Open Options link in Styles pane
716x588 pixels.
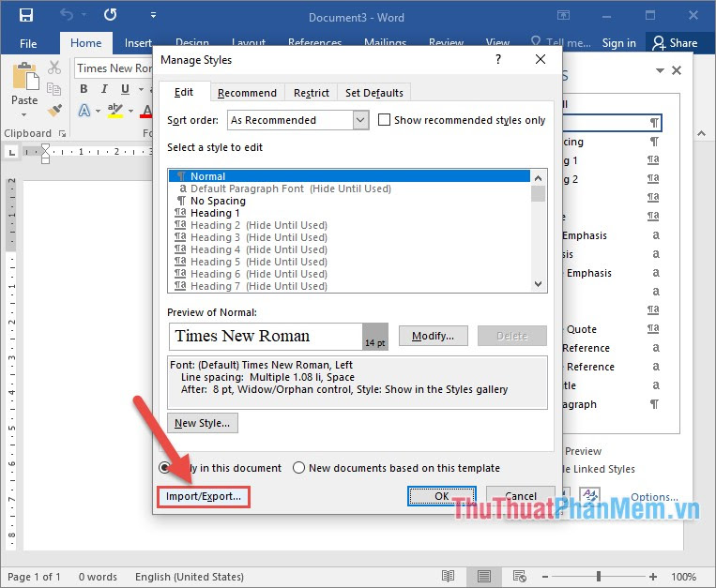pyautogui.click(x=654, y=497)
